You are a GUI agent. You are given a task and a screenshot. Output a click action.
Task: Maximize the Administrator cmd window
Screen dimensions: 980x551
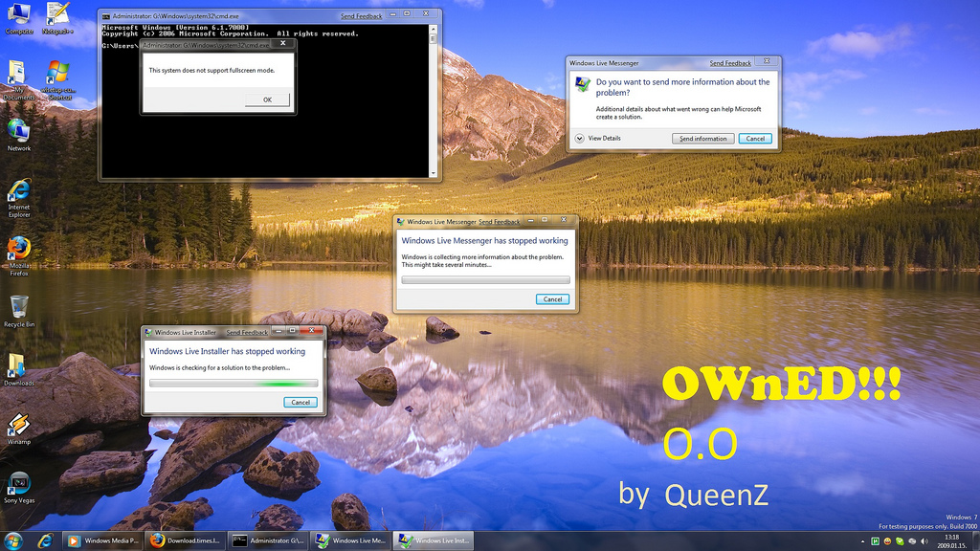tap(407, 13)
